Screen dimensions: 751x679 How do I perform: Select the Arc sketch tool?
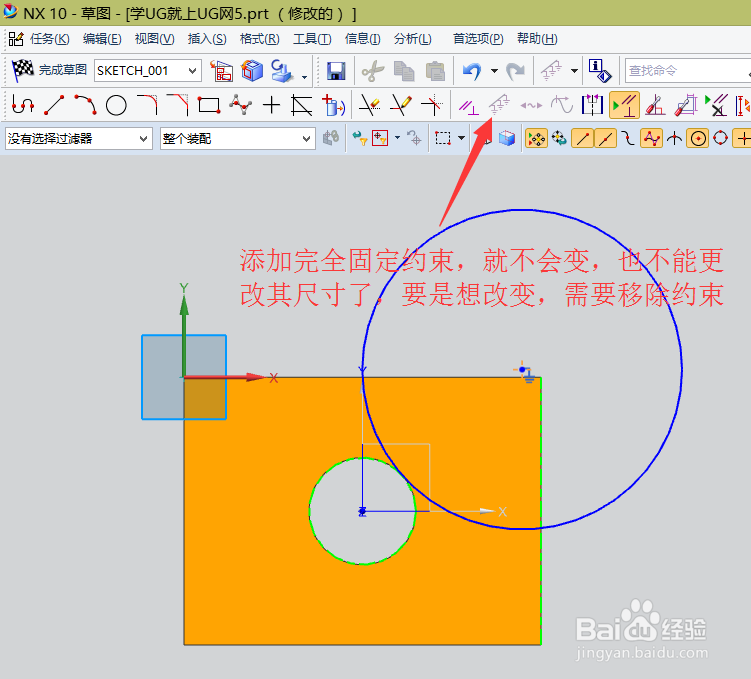point(85,105)
